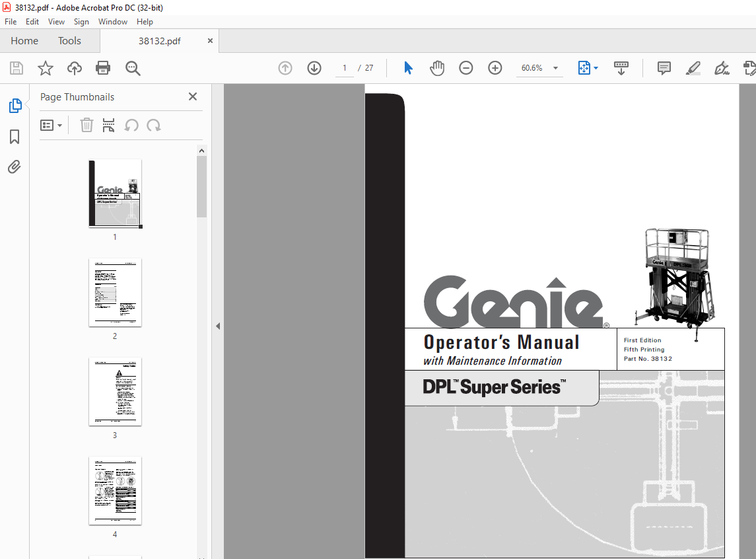Select the 38132.pdf document tab

(160, 41)
